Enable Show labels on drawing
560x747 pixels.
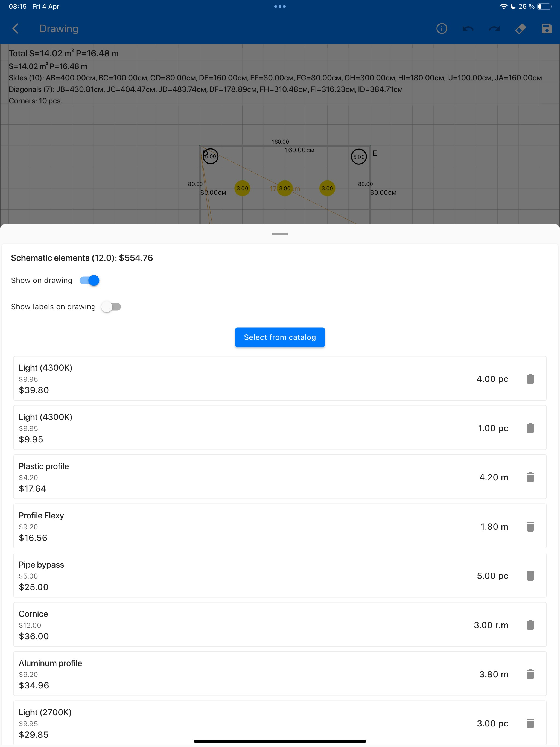111,307
